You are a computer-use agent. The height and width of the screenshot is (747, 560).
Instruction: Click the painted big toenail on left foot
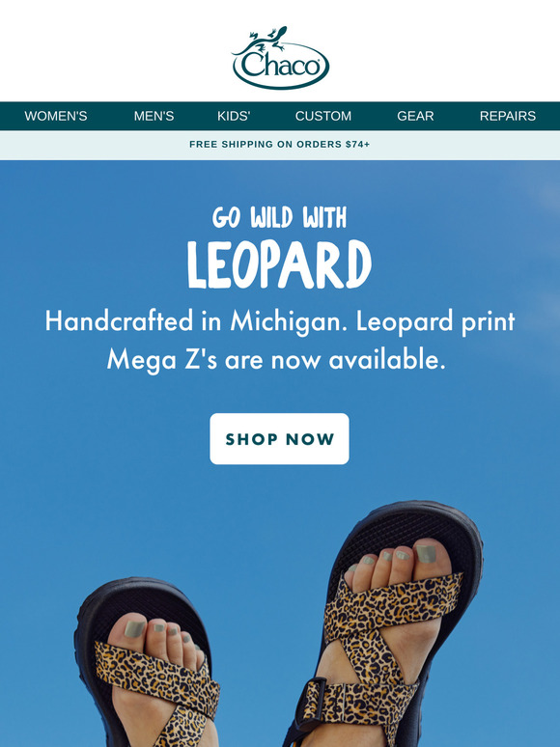click(134, 628)
